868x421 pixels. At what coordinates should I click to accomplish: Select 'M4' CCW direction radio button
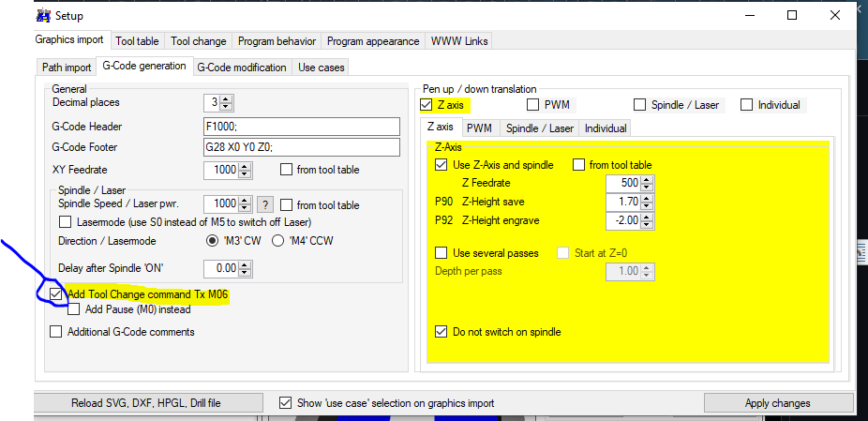click(277, 241)
